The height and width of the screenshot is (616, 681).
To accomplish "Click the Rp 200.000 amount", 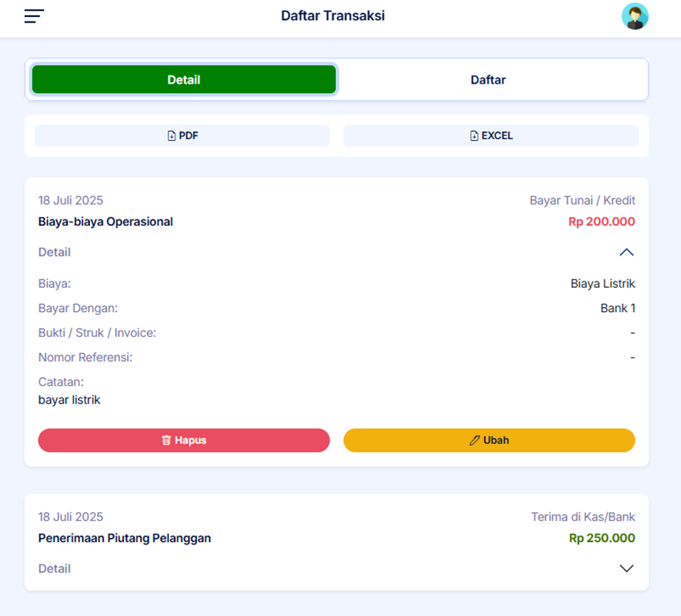I will [x=601, y=222].
